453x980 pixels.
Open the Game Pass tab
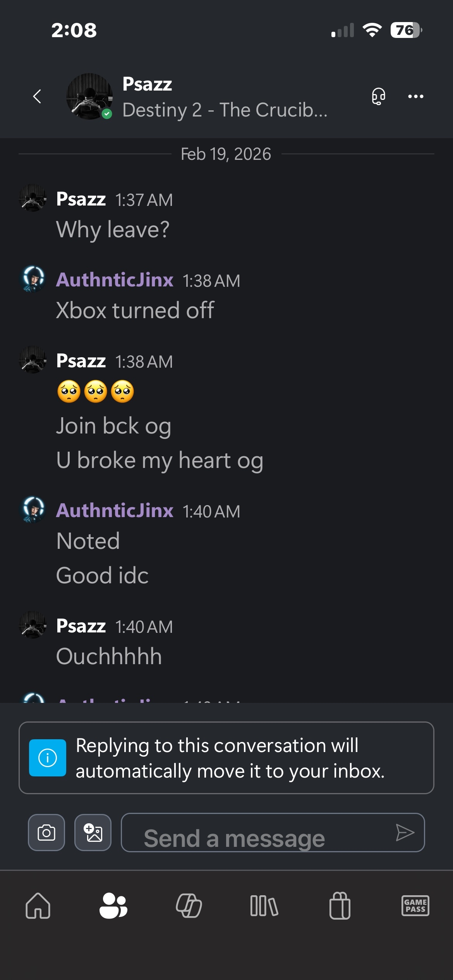415,906
